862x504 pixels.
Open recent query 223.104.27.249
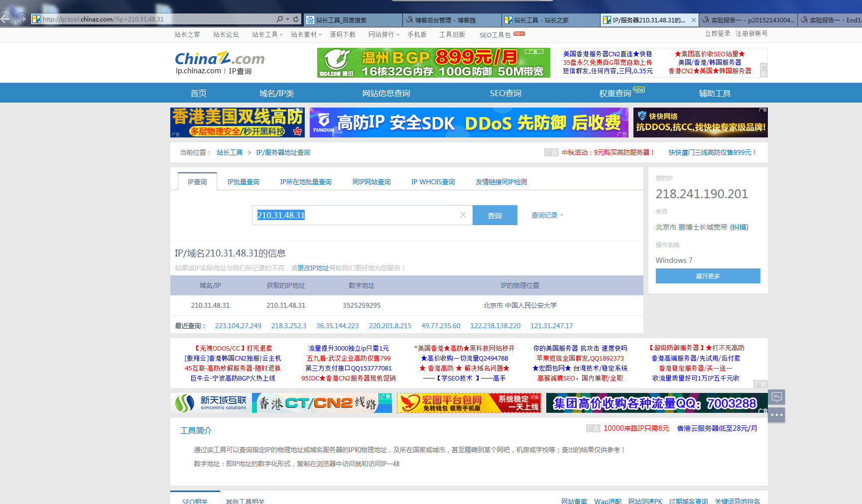pos(238,326)
